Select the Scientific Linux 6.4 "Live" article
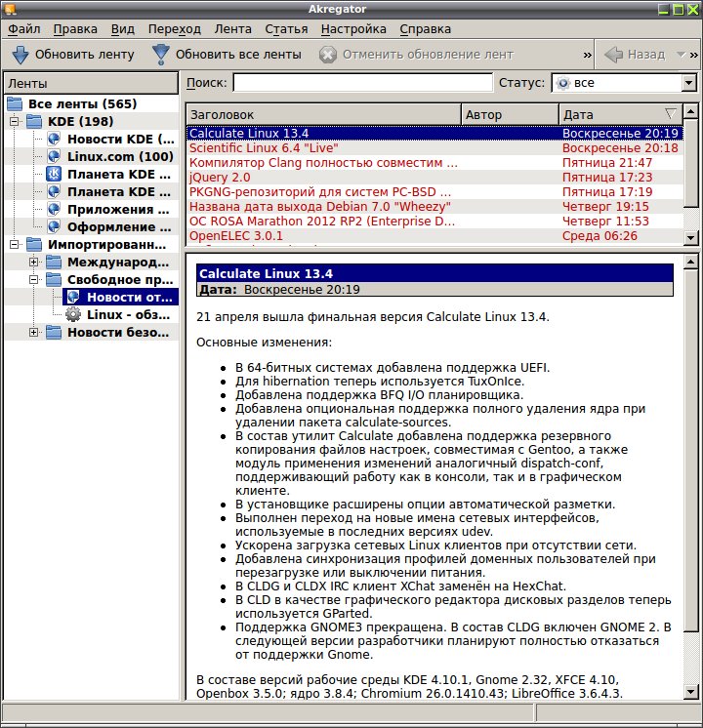Screen dimensions: 703x728 point(434,148)
